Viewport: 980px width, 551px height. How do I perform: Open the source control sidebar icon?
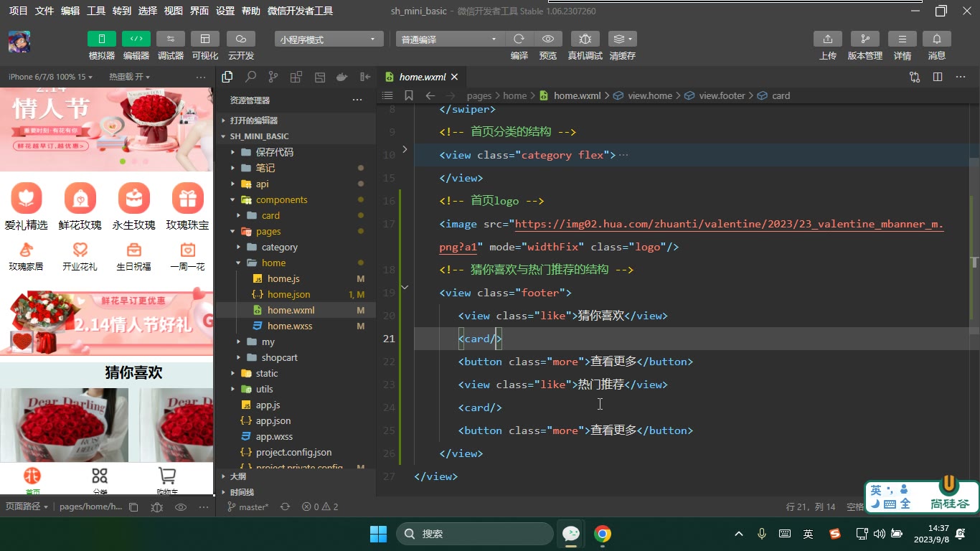point(273,77)
